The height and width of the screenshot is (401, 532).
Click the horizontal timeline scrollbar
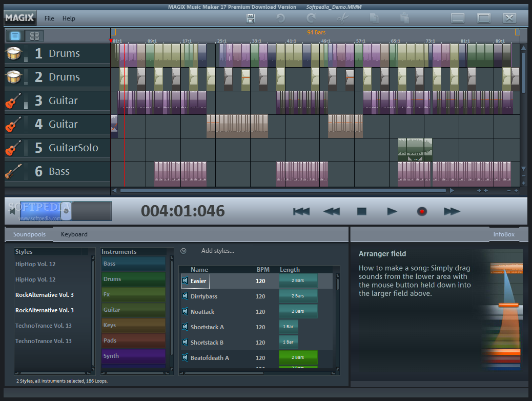click(x=283, y=190)
